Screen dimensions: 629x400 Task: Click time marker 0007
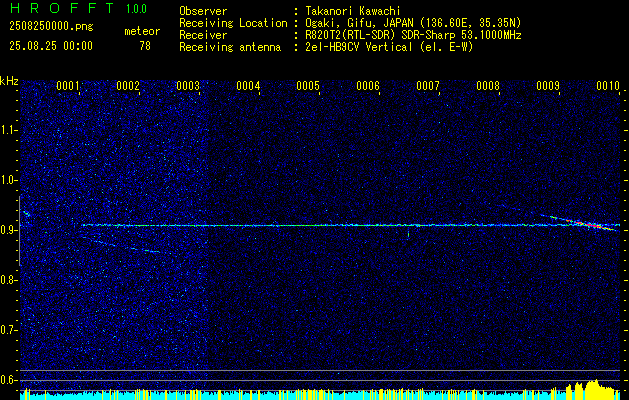point(428,86)
